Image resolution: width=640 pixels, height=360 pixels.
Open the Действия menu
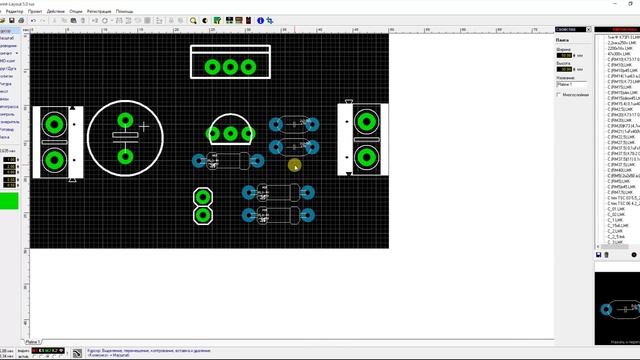click(56, 11)
